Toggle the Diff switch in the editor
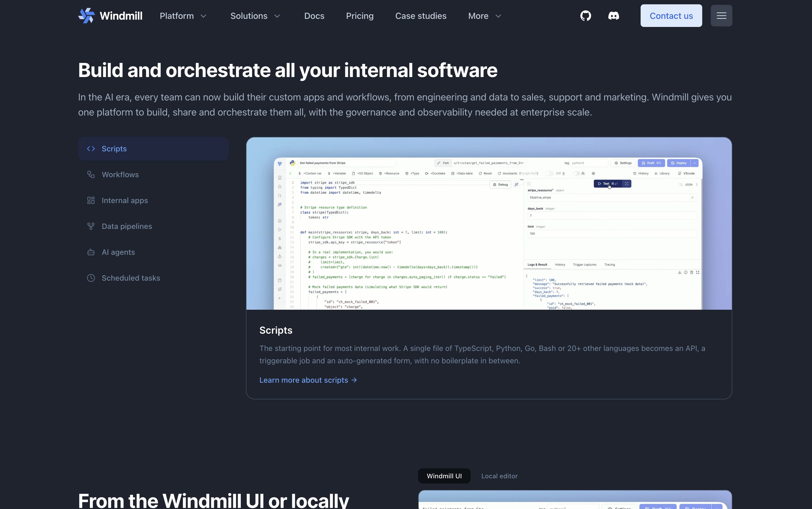Image resolution: width=812 pixels, height=509 pixels. 549,174
